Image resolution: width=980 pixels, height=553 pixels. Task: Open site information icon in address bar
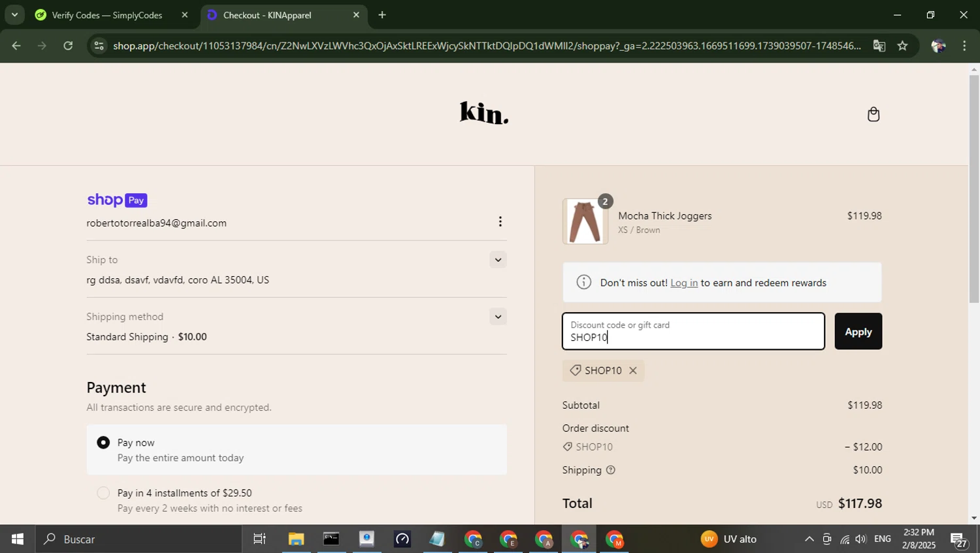click(99, 46)
